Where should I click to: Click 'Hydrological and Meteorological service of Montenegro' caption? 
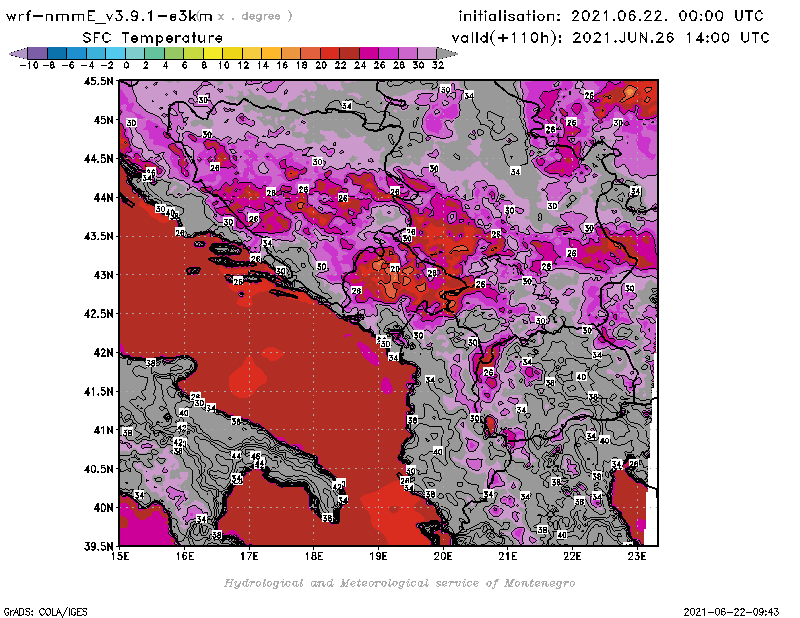(x=399, y=583)
